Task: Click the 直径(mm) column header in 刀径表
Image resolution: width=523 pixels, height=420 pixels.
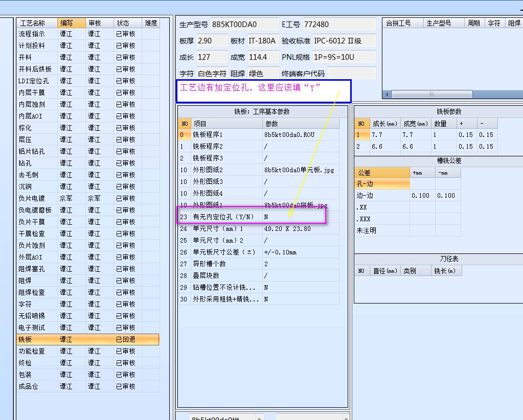Action: click(385, 271)
